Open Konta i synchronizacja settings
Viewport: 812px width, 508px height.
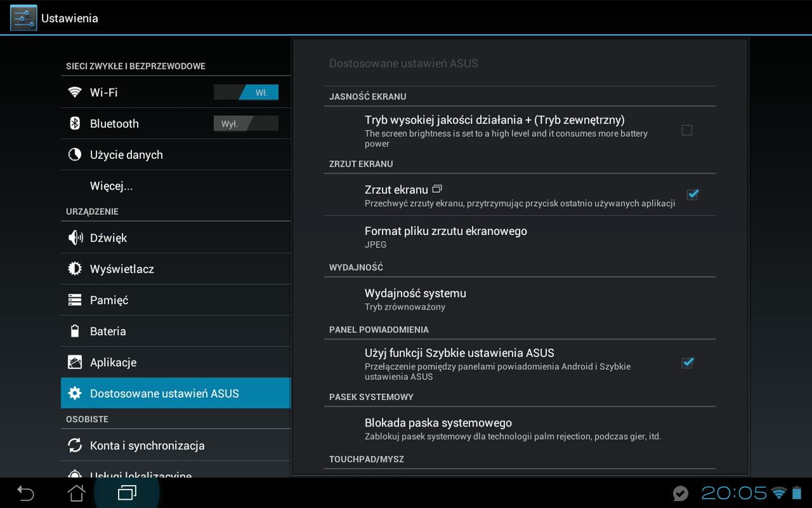[147, 445]
